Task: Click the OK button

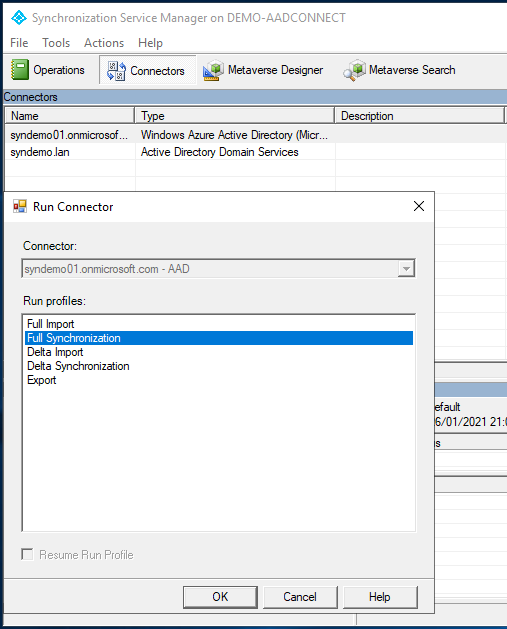Action: click(220, 597)
